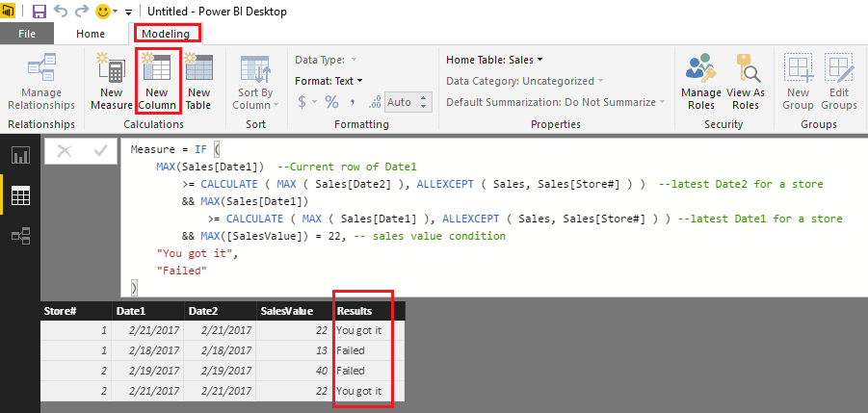This screenshot has height=413, width=868.
Task: Click the currency format dollar icon
Action: pyautogui.click(x=302, y=102)
